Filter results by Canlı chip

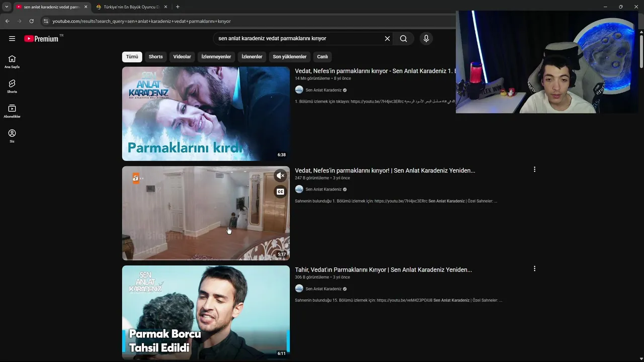click(x=323, y=57)
